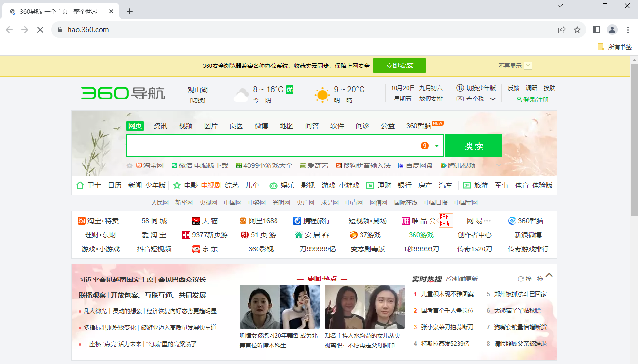Image resolution: width=638 pixels, height=364 pixels.
Task: Open 所有书签 bookmarks folder
Action: tap(615, 47)
